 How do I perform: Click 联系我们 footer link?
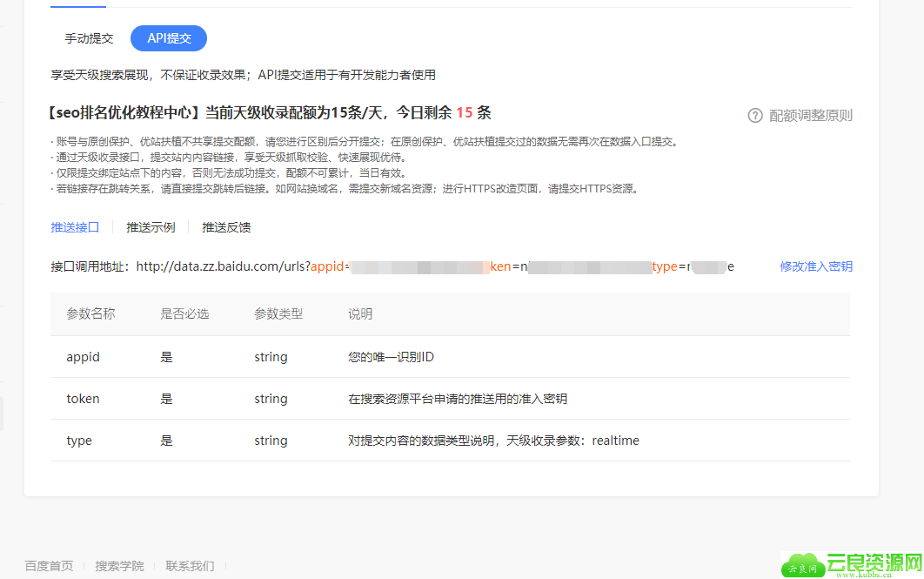point(190,566)
